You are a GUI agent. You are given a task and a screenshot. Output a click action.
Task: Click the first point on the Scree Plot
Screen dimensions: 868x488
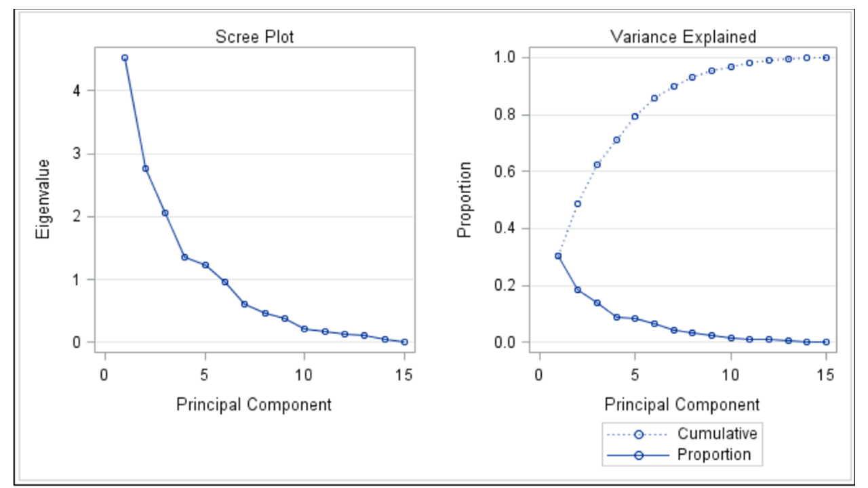coord(125,58)
